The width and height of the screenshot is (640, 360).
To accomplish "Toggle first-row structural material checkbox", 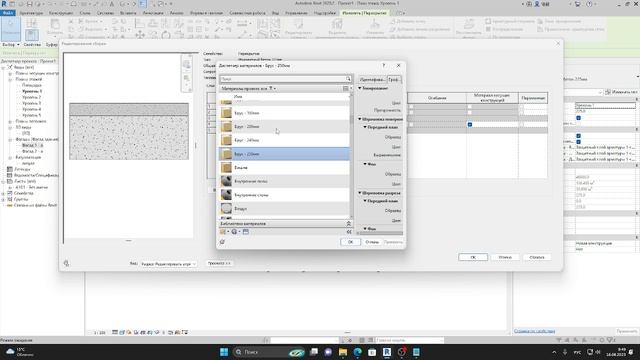I will tap(470, 107).
